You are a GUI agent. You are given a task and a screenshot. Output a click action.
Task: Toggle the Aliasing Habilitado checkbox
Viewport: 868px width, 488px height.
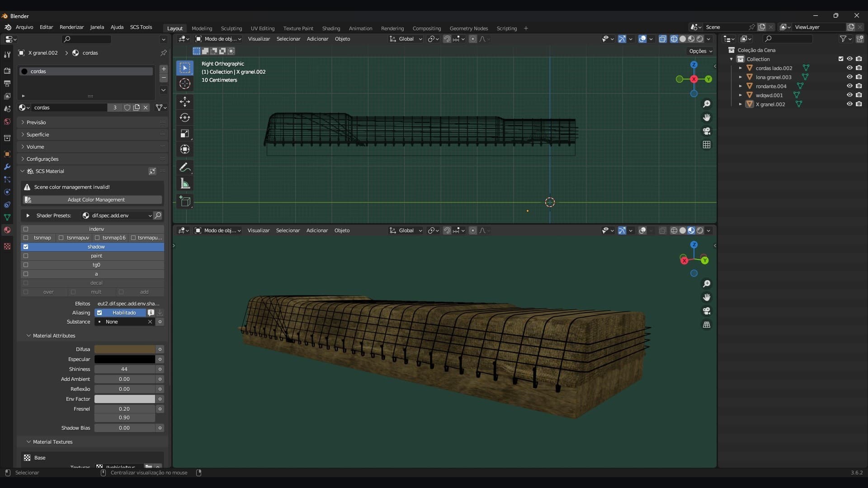99,313
